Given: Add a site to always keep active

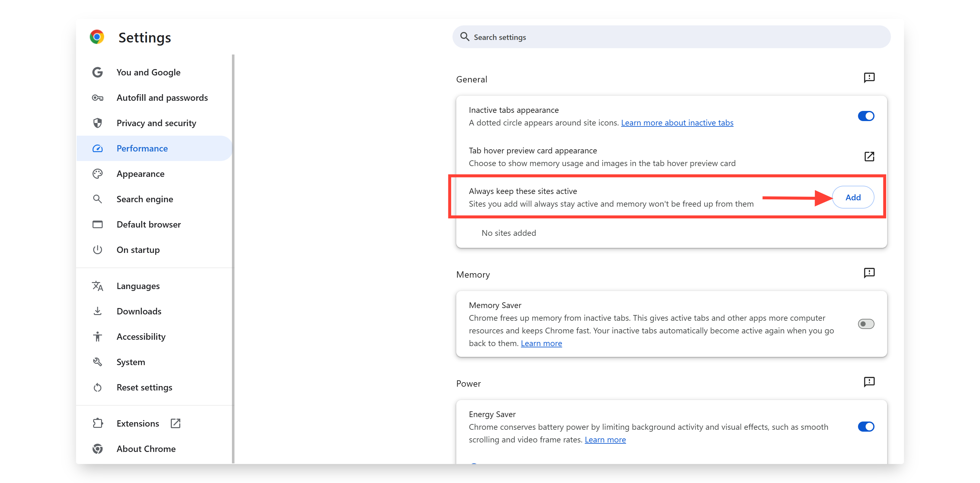Looking at the screenshot, I should (x=853, y=197).
